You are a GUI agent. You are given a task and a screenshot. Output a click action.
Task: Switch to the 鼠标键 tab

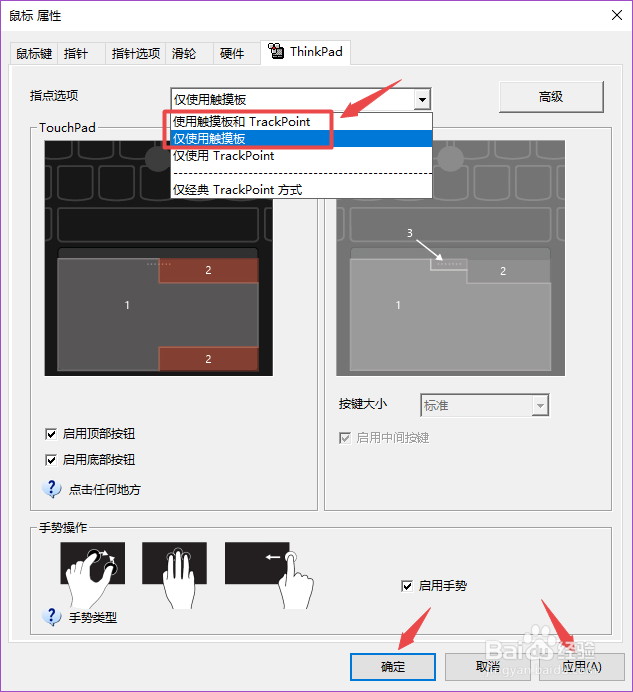click(x=34, y=54)
